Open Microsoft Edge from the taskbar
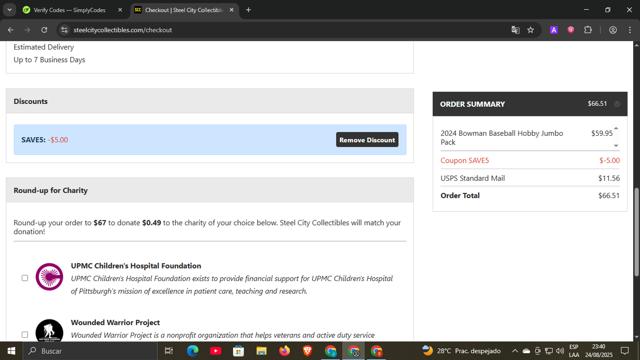Image resolution: width=640 pixels, height=360 pixels. point(193,351)
